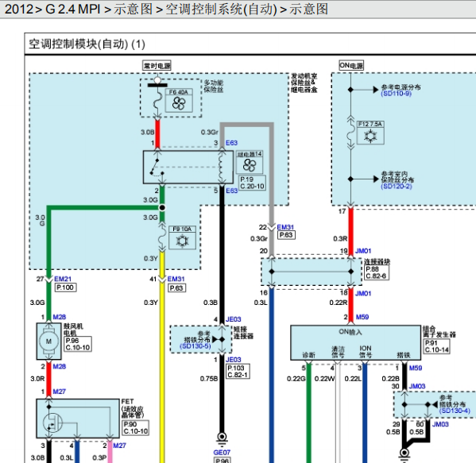Click the upper M28 blower motor connector label
Image resolution: width=476 pixels, height=463 pixels.
click(x=59, y=317)
